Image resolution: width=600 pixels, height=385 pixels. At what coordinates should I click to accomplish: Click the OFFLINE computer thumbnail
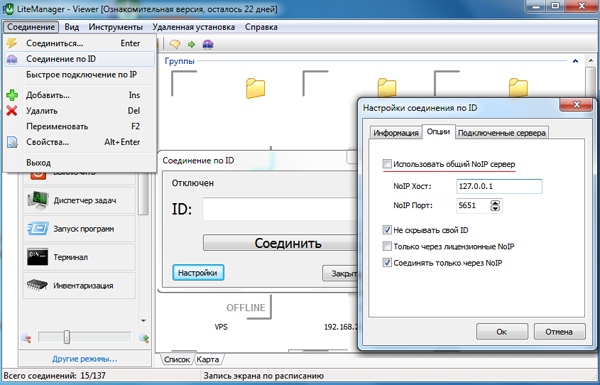[246, 307]
